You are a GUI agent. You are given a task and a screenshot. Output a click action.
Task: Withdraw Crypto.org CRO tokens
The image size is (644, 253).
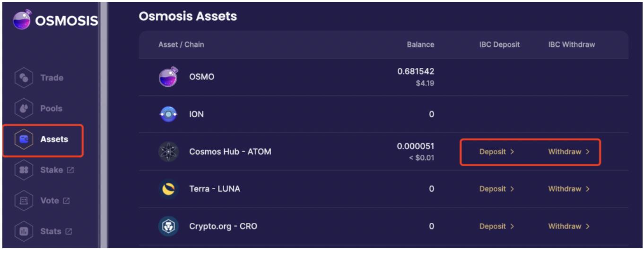569,226
